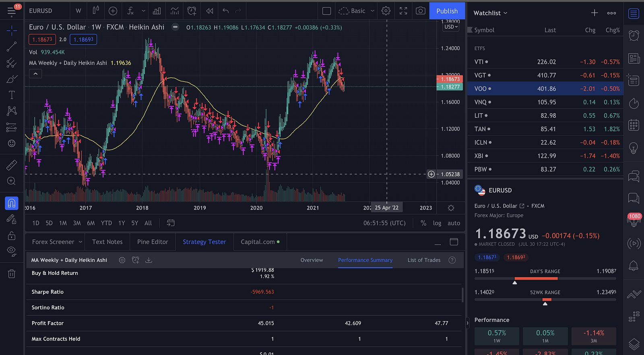The height and width of the screenshot is (355, 644).
Task: Click the trash icon to remove drawings
Action: tap(12, 274)
